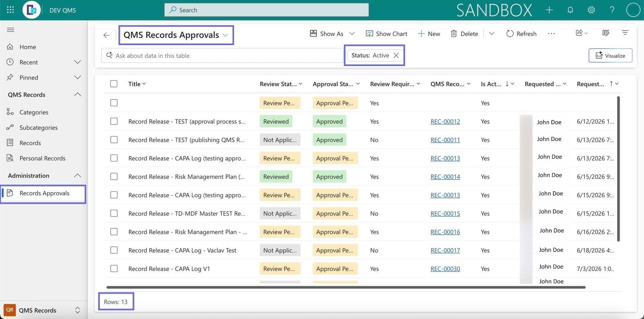Open Record Release - CAPA Log V1 title
The image size is (644, 319).
pos(169,269)
